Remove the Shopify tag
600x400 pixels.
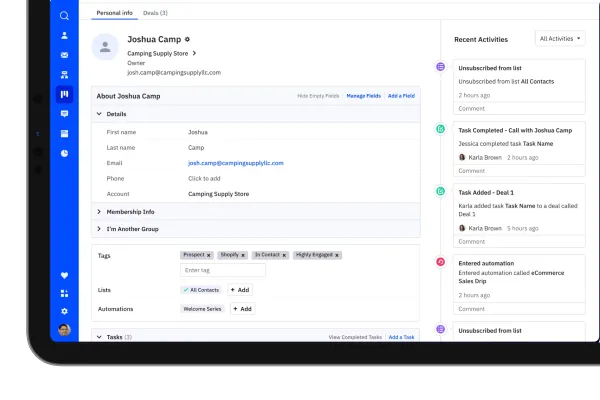(243, 255)
